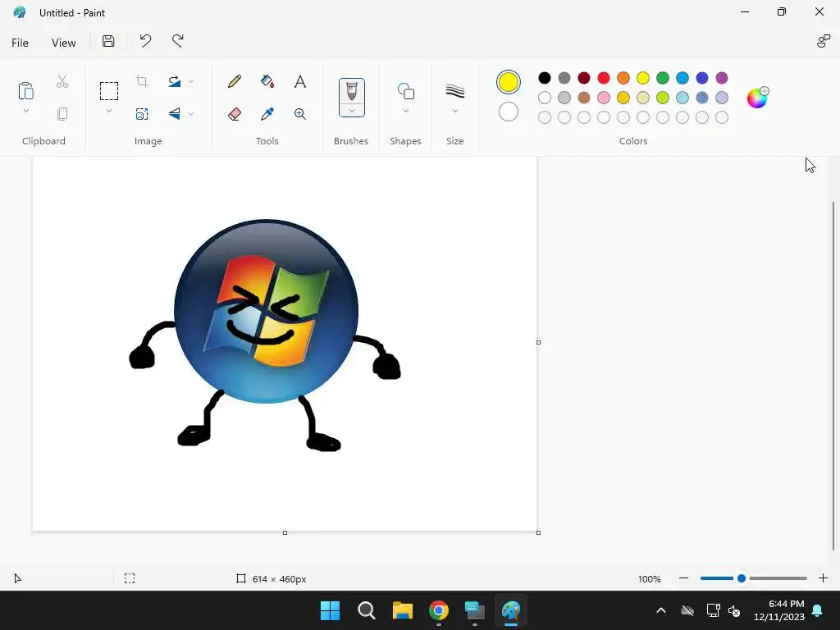The image size is (840, 630).
Task: Pick the pink color swatch
Action: pyautogui.click(x=604, y=98)
